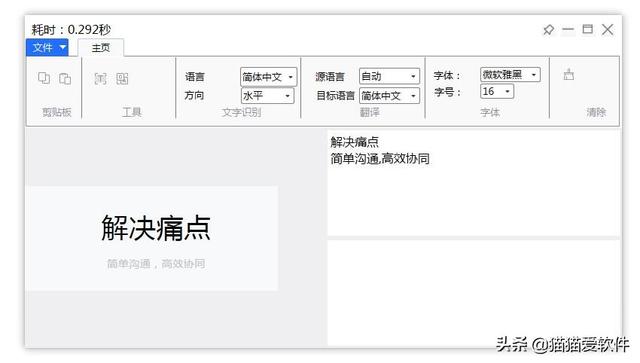The height and width of the screenshot is (363, 640).
Task: Click the recognized text line 简单沟通,高效协同
Action: [380, 159]
